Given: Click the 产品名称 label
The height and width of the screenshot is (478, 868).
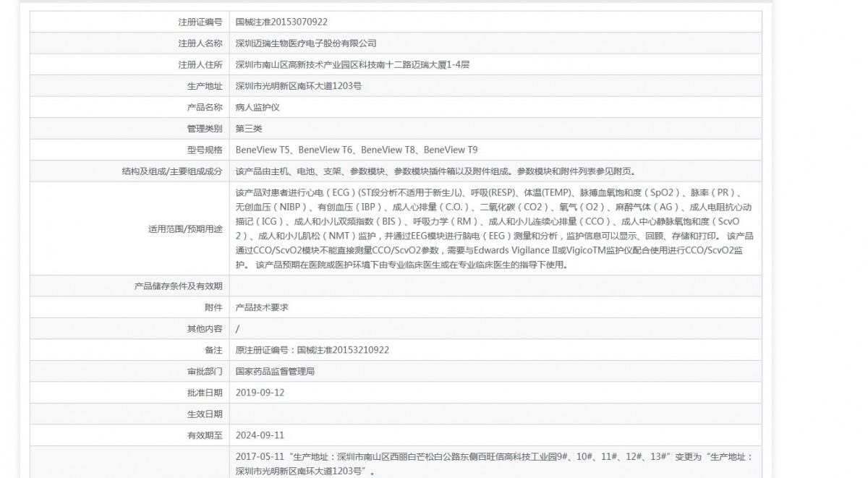Looking at the screenshot, I should [205, 107].
